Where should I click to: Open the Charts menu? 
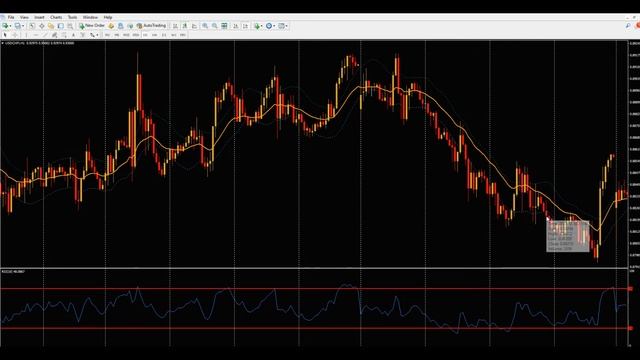coord(56,17)
